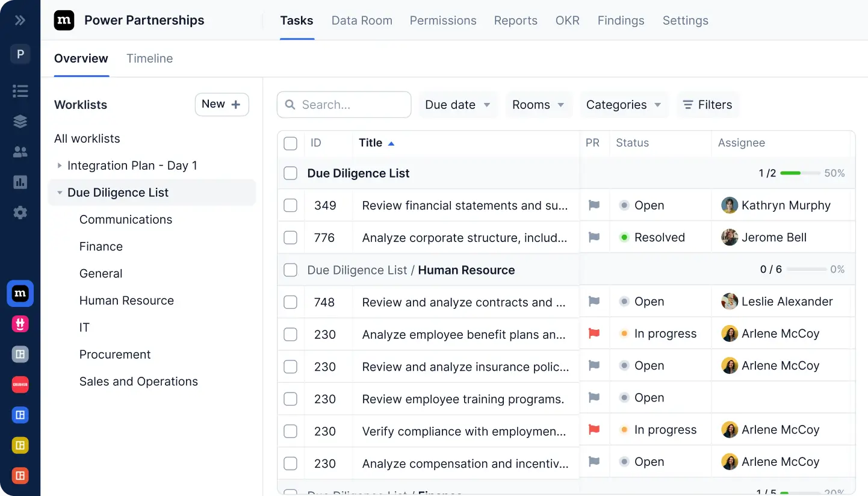868x496 pixels.
Task: Check the checkbox for task 776
Action: point(291,237)
